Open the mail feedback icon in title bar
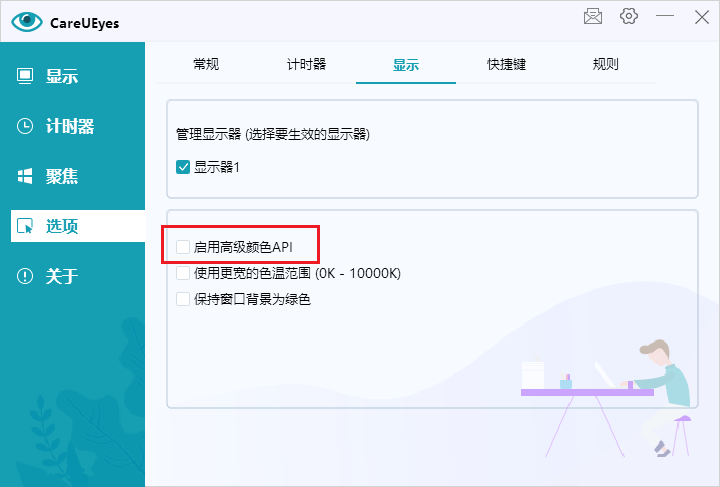The height and width of the screenshot is (487, 720). coord(592,16)
